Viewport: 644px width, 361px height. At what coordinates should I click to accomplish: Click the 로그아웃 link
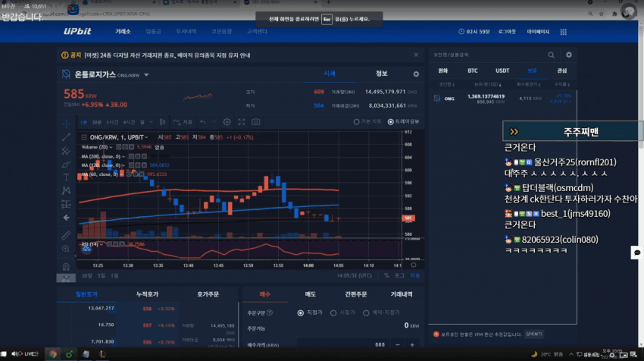coord(507,32)
